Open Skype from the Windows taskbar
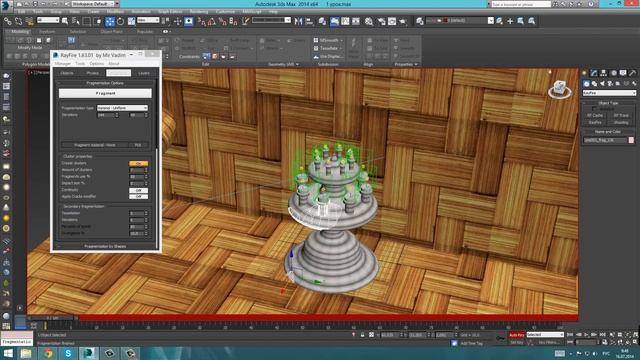The image size is (640, 360). 68,353
